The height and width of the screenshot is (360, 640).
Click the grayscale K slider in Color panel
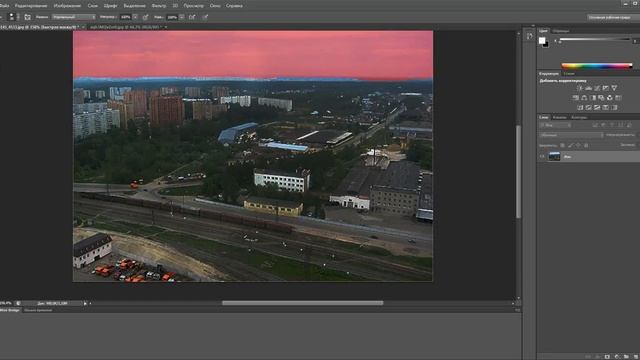point(595,39)
